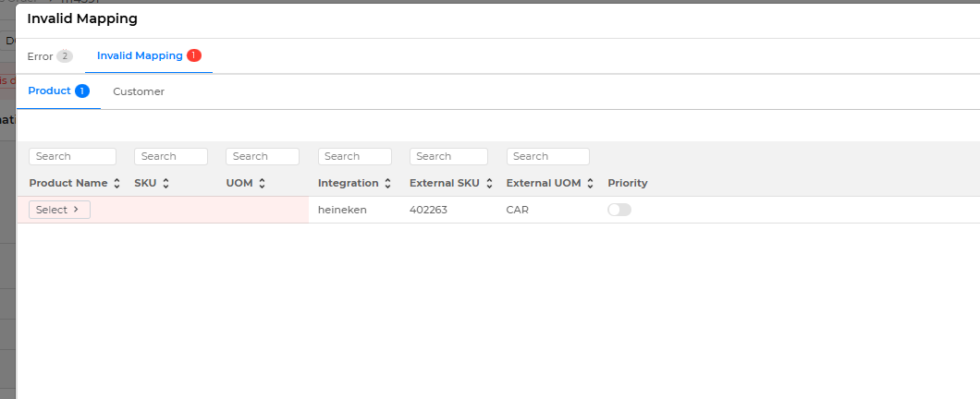Switch to the Customer sub-tab

(139, 91)
